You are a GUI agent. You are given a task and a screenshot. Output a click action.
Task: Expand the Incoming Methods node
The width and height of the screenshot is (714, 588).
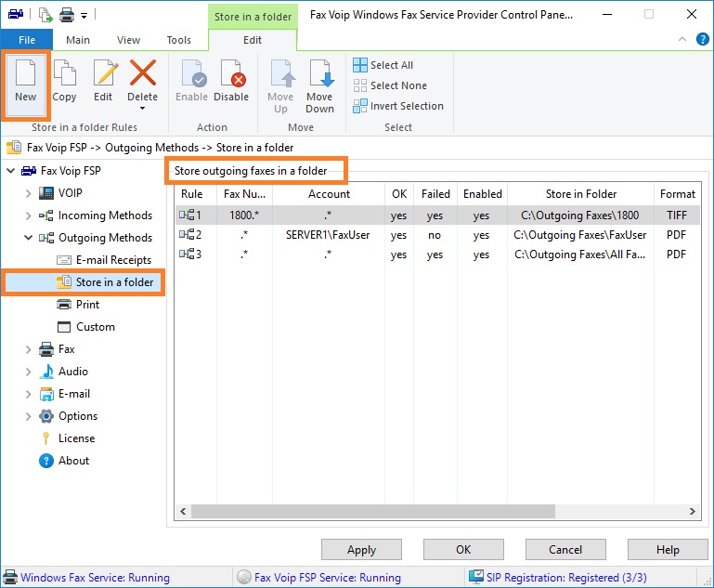point(28,216)
